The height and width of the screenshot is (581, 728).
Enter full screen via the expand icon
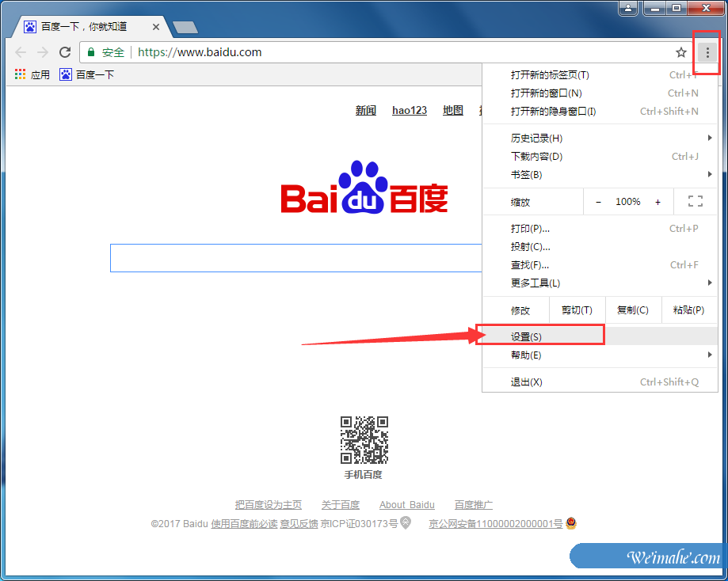coord(695,201)
